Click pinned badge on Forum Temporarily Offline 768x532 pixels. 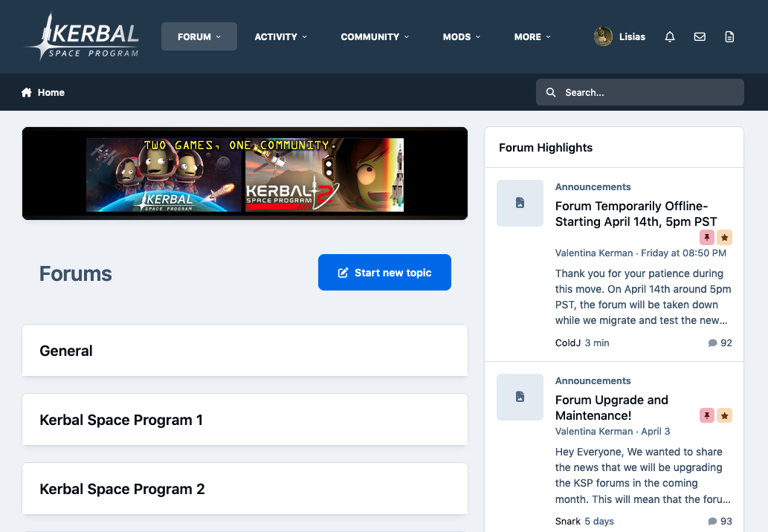click(706, 237)
